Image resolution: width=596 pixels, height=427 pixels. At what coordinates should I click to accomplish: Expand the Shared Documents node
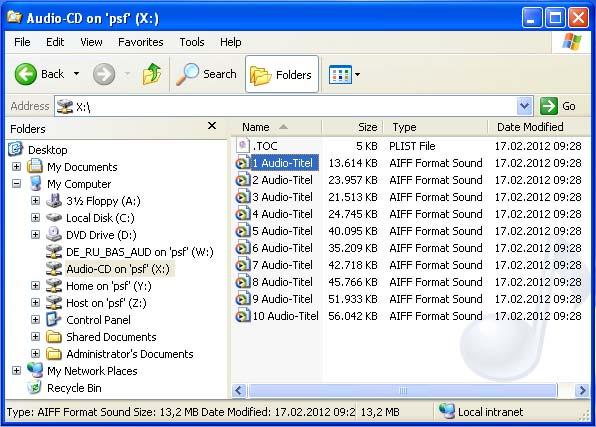click(35, 337)
